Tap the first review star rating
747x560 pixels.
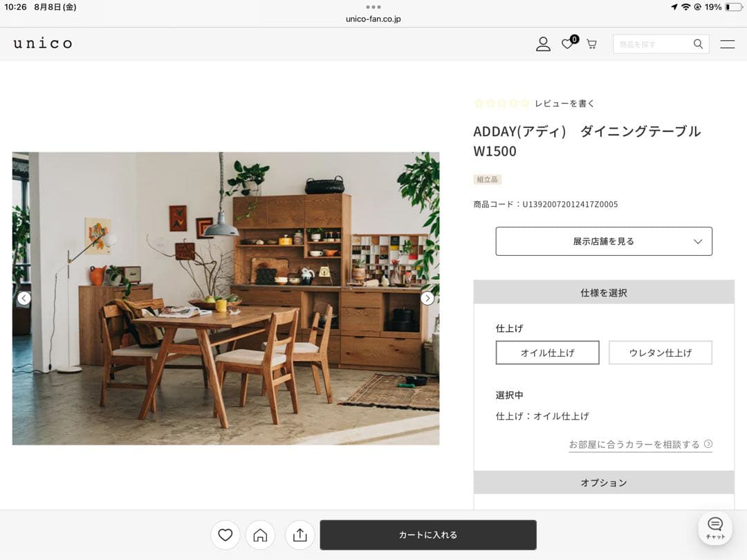point(479,102)
